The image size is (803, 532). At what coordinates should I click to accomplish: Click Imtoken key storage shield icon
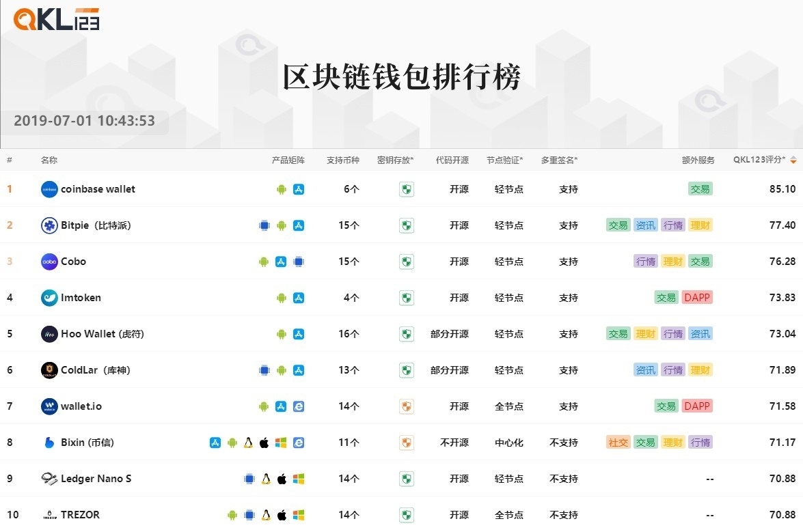click(407, 298)
